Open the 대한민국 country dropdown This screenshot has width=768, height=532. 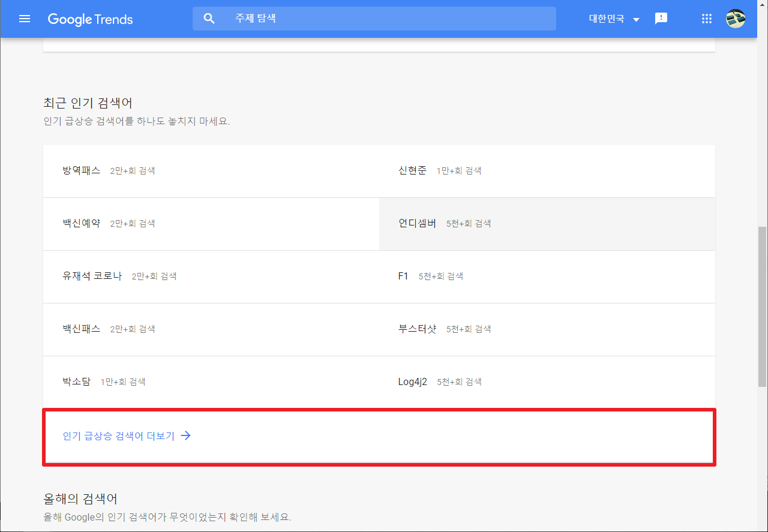(x=614, y=19)
